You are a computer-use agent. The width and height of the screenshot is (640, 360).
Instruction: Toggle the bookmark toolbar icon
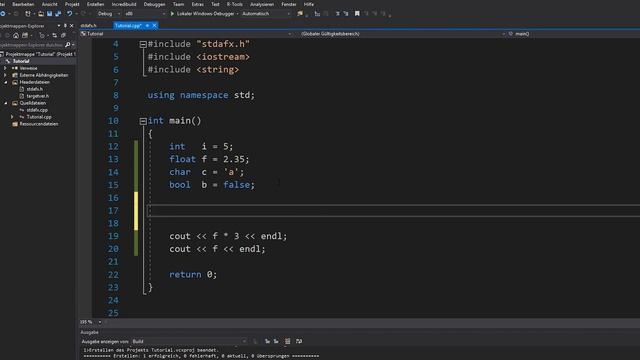(357, 13)
